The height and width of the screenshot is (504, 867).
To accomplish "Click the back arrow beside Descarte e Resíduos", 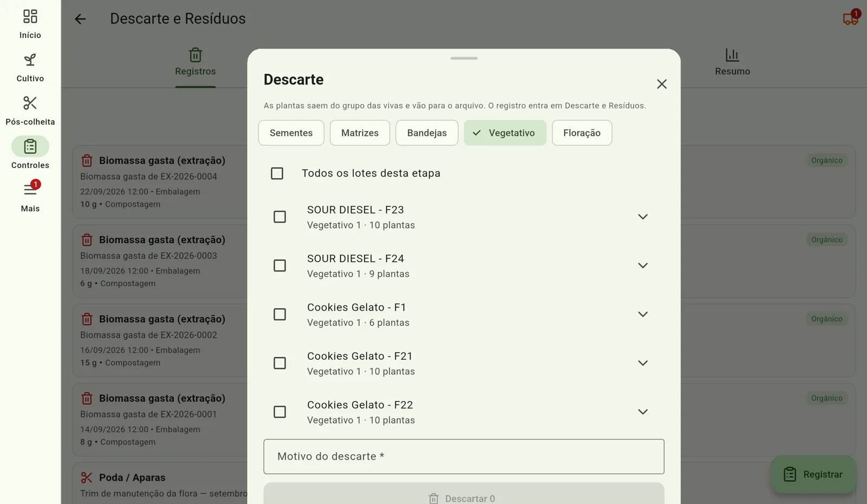I will [x=80, y=19].
